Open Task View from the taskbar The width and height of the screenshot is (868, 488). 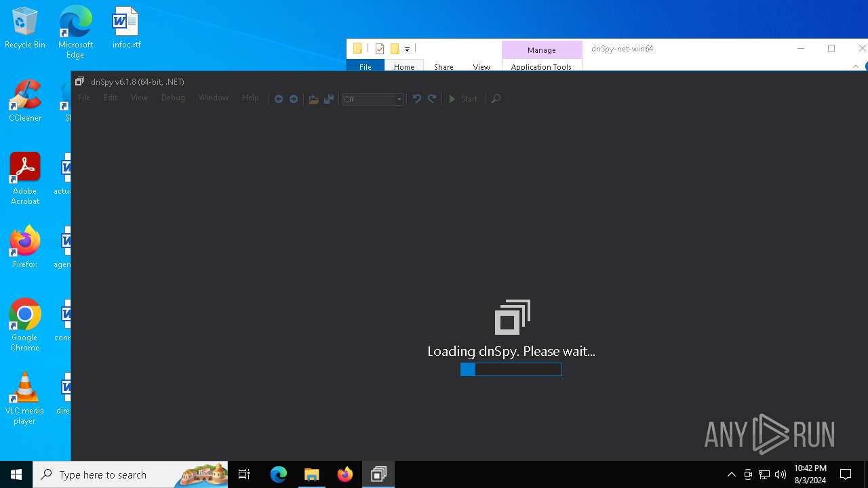[x=244, y=474]
